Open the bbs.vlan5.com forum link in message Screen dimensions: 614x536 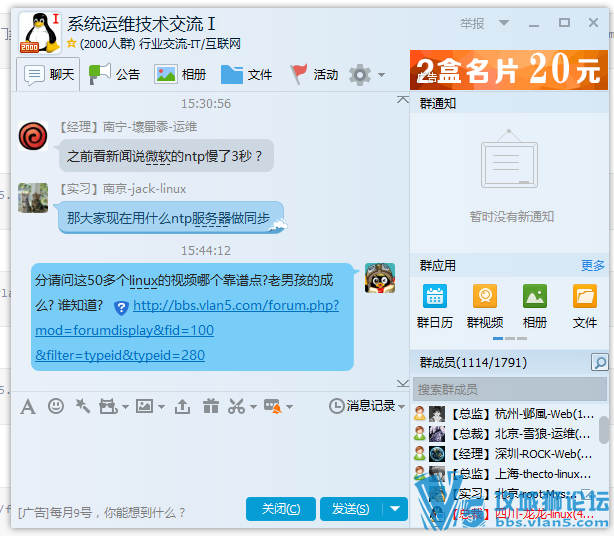click(x=235, y=306)
